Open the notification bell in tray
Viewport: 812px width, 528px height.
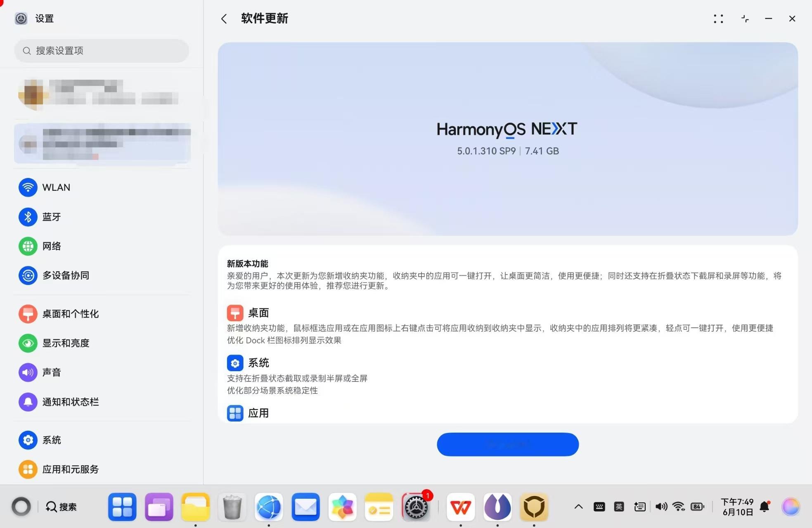pos(765,507)
